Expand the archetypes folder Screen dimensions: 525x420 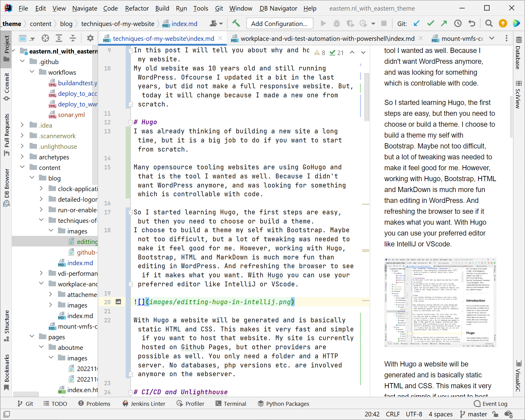pos(22,157)
